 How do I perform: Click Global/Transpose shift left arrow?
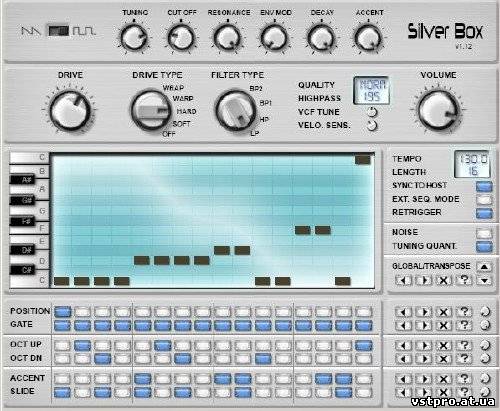(404, 280)
